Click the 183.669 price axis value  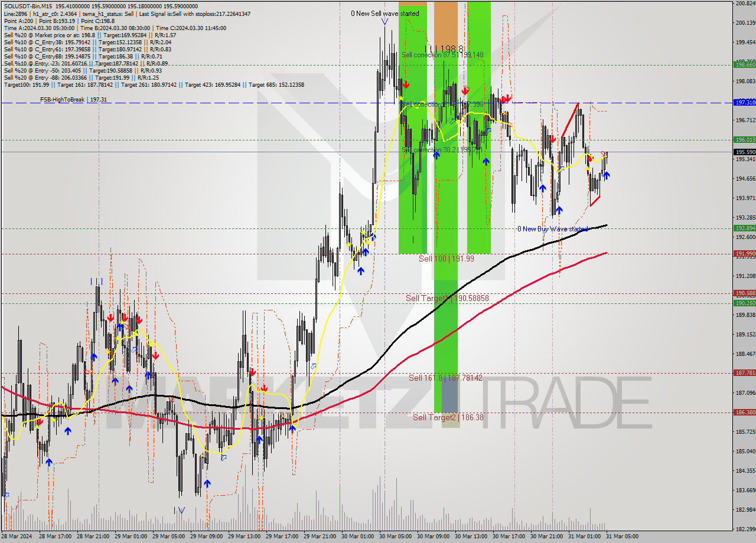tap(745, 490)
